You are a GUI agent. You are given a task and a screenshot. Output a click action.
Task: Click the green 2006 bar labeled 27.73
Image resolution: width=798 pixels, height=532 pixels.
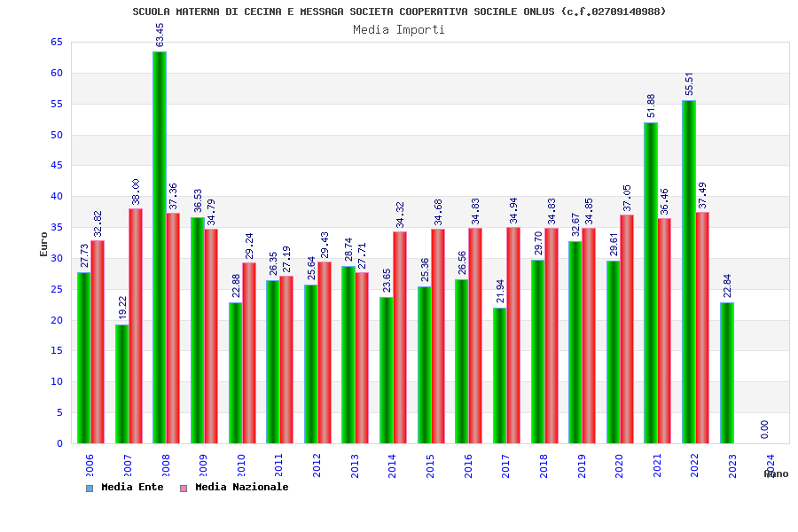click(84, 358)
